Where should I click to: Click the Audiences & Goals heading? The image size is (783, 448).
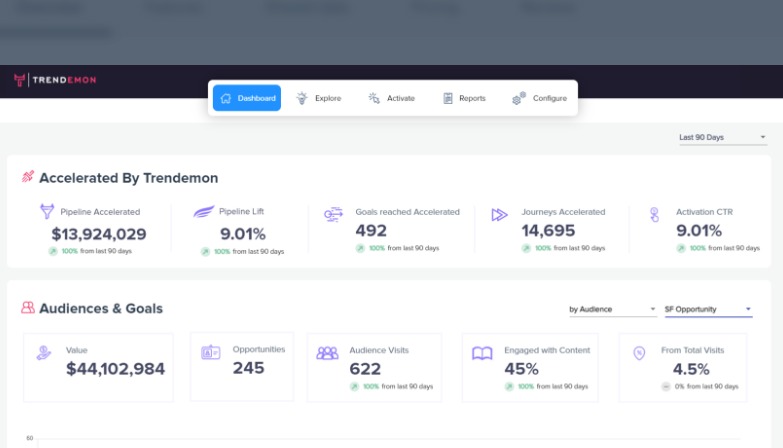[x=101, y=308]
